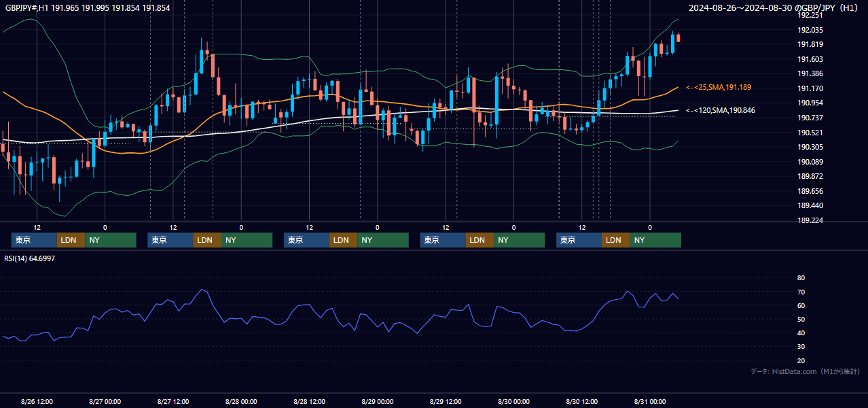Select the 25 SMA label reading 191.189
Viewport: 868px width, 408px height.
719,88
